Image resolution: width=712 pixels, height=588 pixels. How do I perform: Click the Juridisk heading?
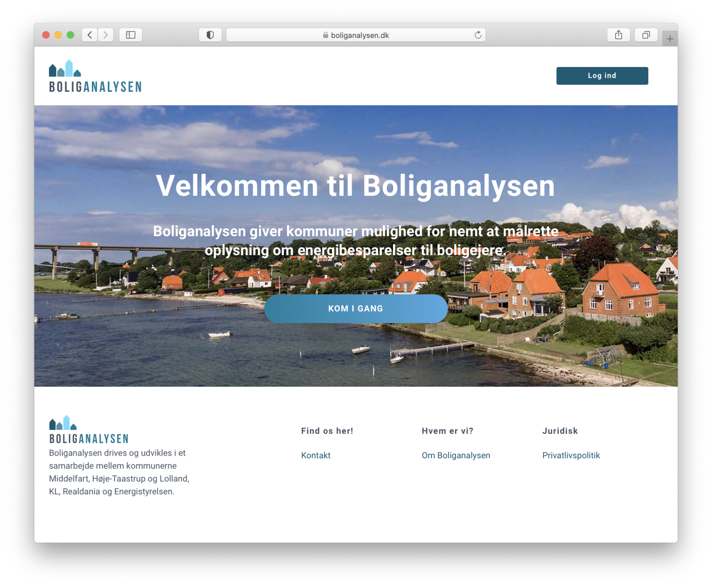pos(560,431)
